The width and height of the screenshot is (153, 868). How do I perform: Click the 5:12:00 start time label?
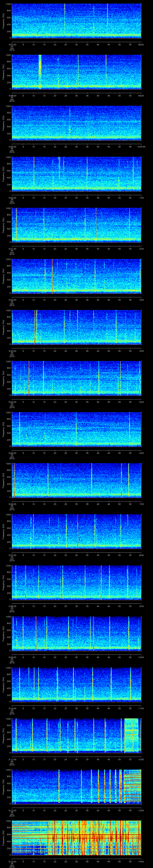tap(12, 810)
